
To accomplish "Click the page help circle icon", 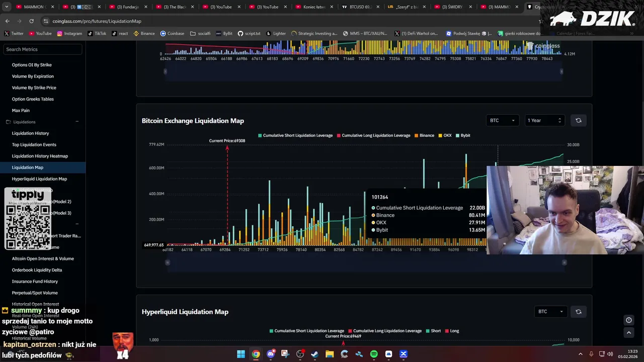I will tap(628, 320).
